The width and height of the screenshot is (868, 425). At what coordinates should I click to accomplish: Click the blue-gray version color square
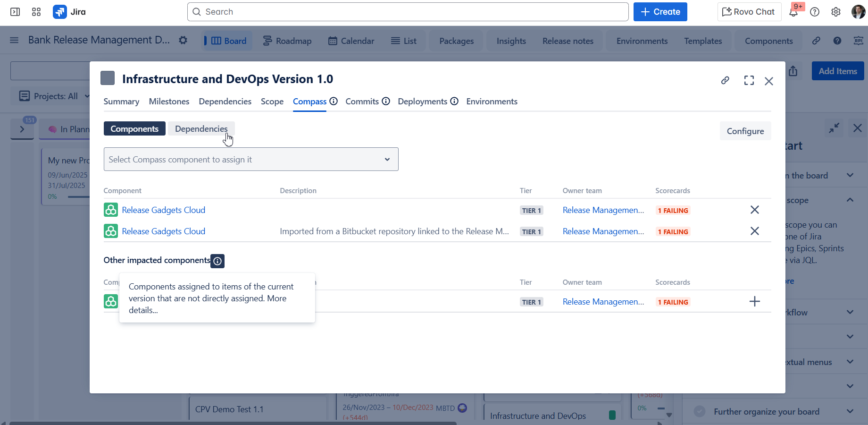coord(108,78)
